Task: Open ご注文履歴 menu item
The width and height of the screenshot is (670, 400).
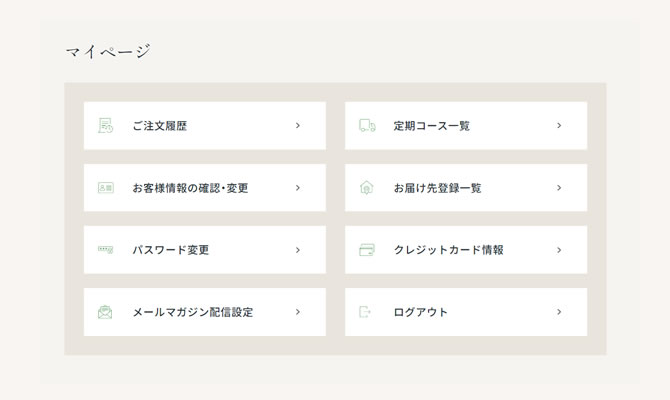Action: pyautogui.click(x=205, y=126)
